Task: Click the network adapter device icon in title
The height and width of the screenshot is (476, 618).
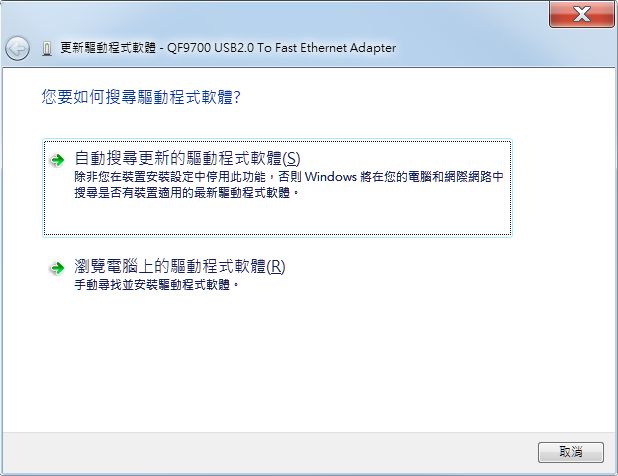Action: coord(47,49)
